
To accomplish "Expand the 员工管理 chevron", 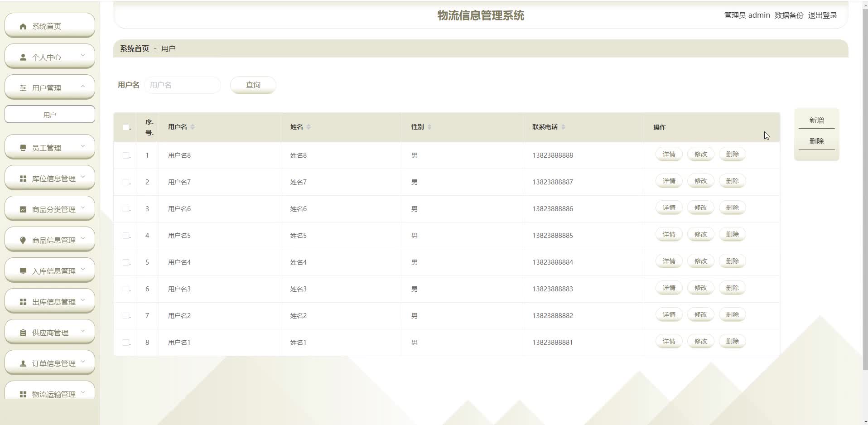I will (x=83, y=146).
